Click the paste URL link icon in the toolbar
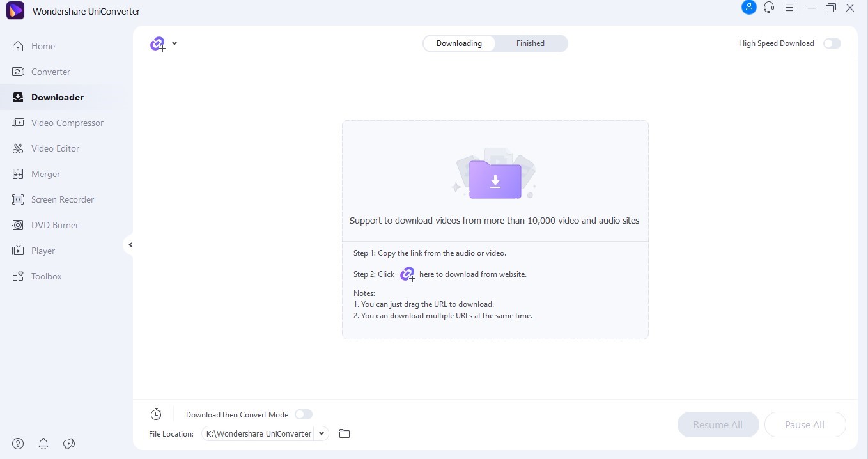868x459 pixels. click(x=157, y=44)
